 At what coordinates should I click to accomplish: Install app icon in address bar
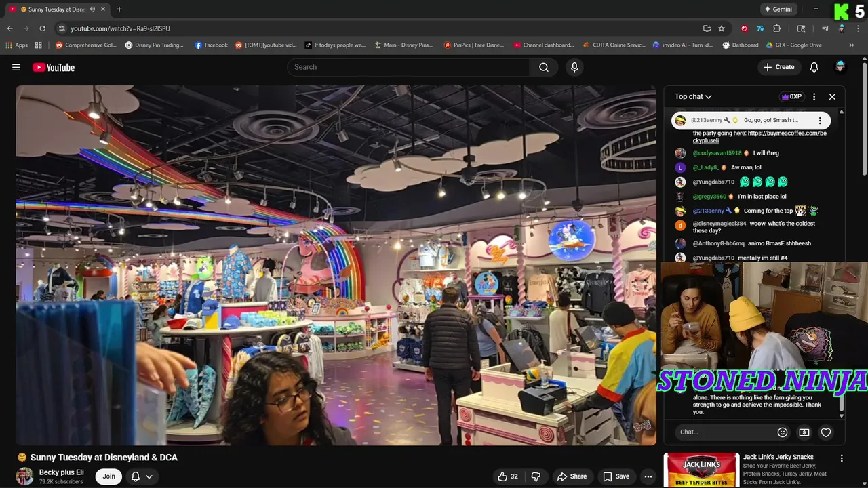tap(707, 28)
